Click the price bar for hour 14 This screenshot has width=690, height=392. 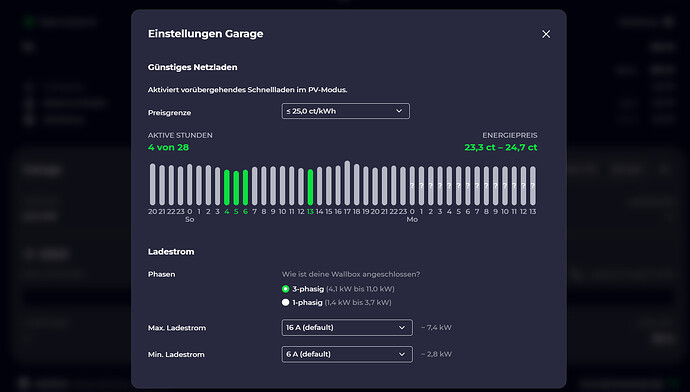pyautogui.click(x=319, y=186)
